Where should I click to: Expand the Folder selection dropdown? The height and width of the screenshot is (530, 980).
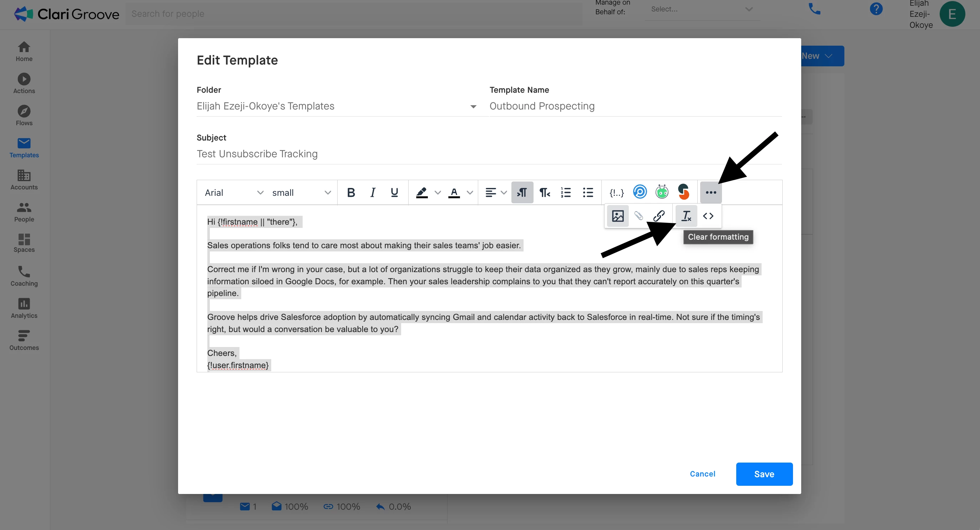pyautogui.click(x=473, y=106)
